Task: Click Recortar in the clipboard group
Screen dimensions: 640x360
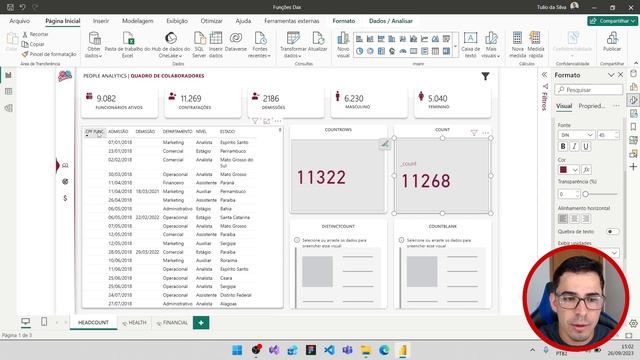Action: [x=35, y=34]
